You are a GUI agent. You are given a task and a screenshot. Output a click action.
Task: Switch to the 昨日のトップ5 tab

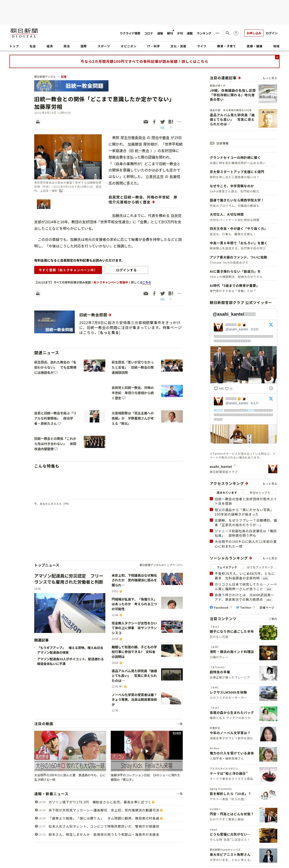click(x=260, y=493)
